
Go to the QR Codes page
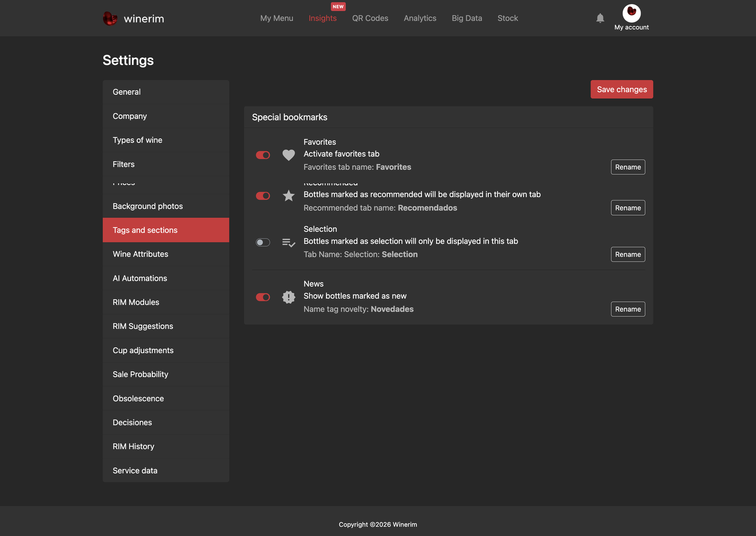370,18
